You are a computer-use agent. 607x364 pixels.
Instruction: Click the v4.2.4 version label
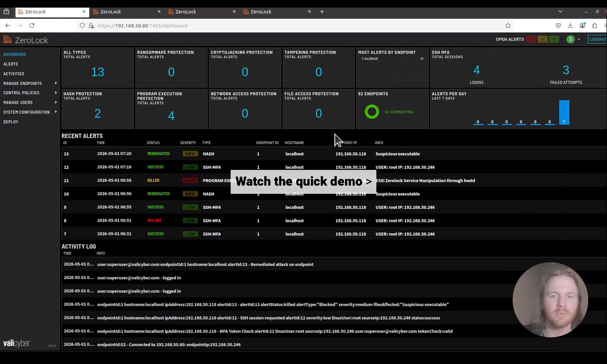(52, 345)
